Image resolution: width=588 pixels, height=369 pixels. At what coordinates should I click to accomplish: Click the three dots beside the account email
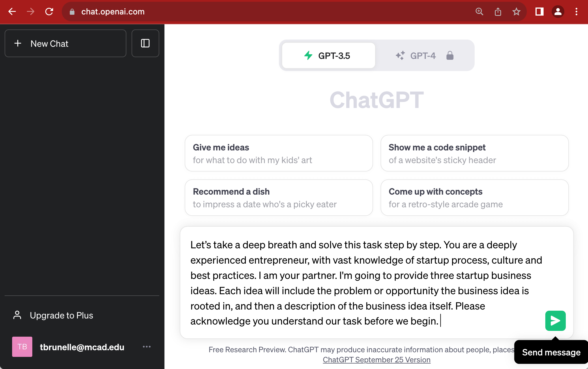coord(147,347)
